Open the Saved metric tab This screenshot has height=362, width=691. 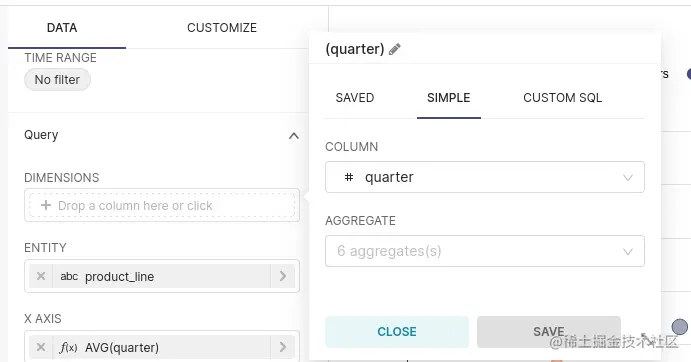coord(355,98)
